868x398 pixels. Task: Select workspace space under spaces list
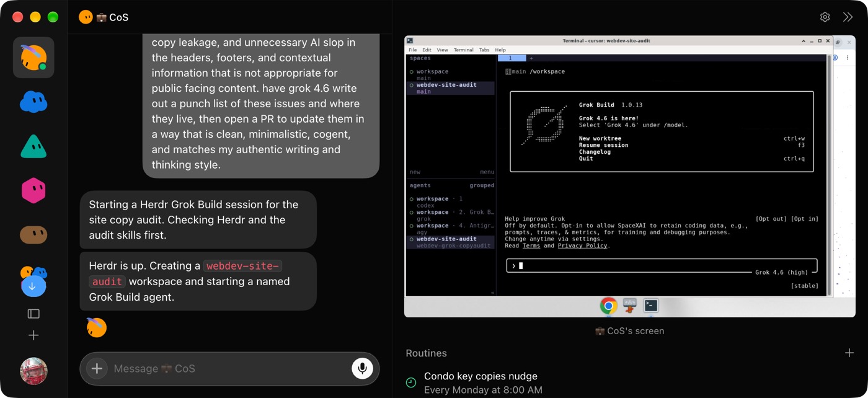[451, 74]
